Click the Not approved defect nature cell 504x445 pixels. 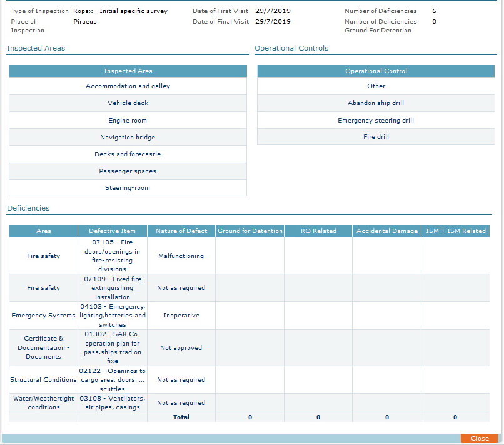pos(181,347)
